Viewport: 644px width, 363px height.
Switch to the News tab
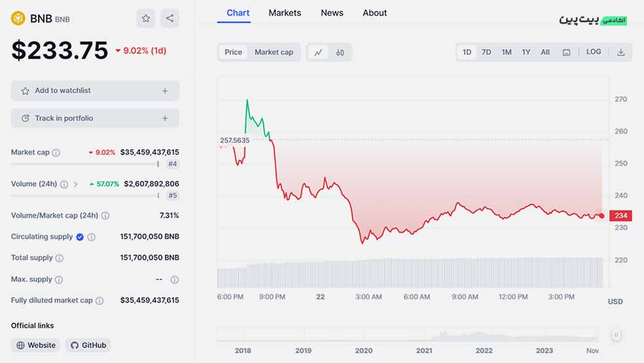tap(332, 12)
